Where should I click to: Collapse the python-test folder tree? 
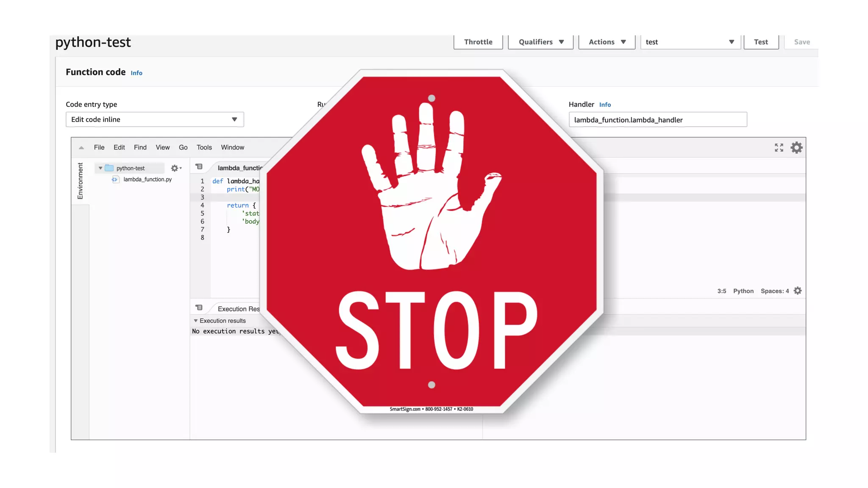(x=100, y=168)
